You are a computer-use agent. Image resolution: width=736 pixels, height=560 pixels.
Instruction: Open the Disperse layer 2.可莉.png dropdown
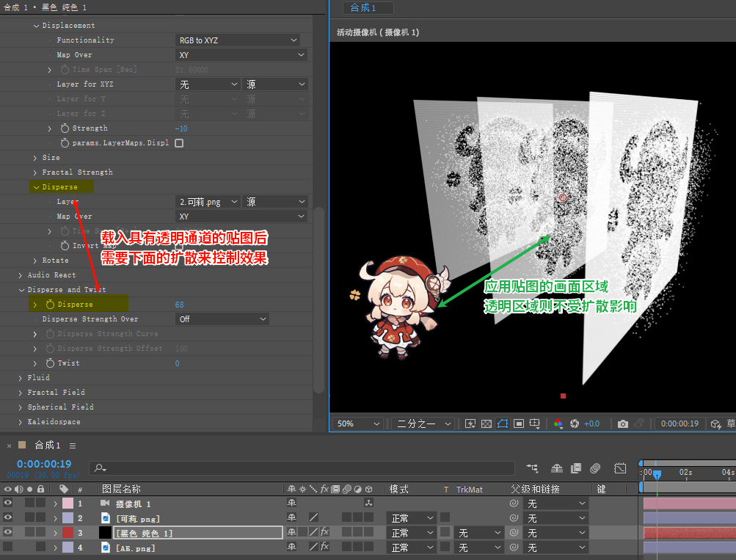[x=208, y=202]
